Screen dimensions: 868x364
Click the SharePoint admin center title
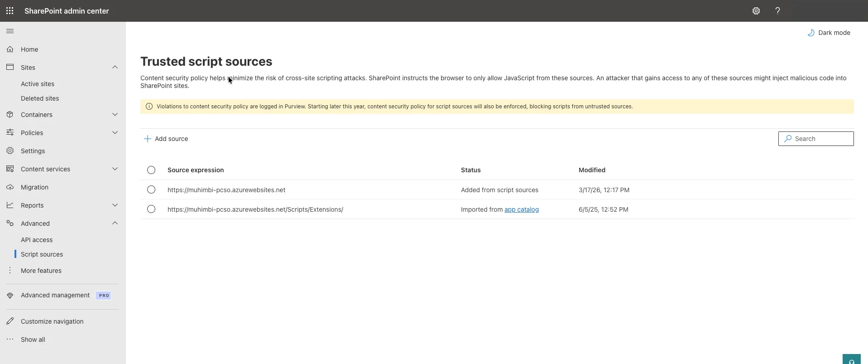point(67,11)
